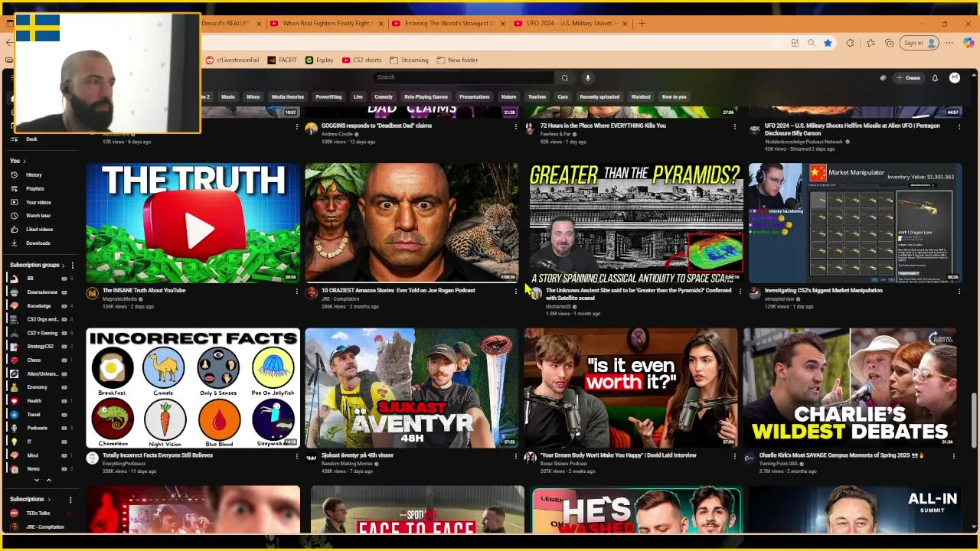This screenshot has height=551, width=980.
Task: Open the Edge extensions puzzle icon
Action: [x=850, y=43]
